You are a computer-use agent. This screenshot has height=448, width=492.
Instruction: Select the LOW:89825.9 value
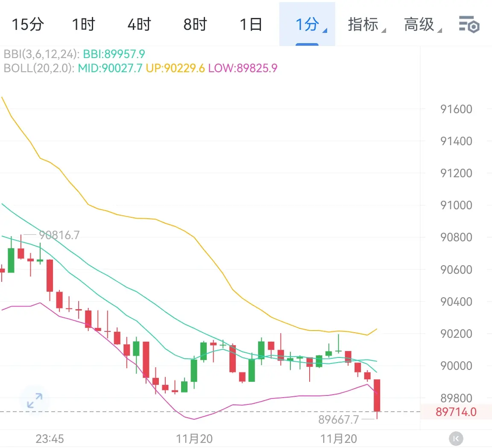[x=243, y=68]
